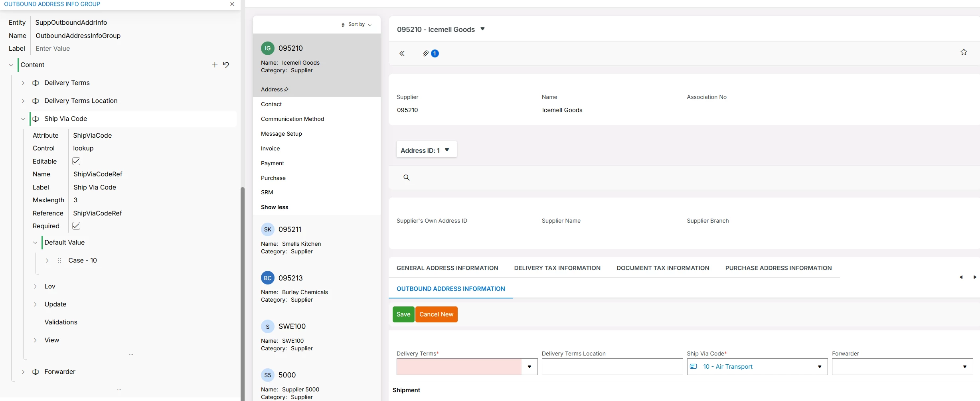This screenshot has width=980, height=401.
Task: Click the search magnifier icon
Action: click(x=406, y=178)
